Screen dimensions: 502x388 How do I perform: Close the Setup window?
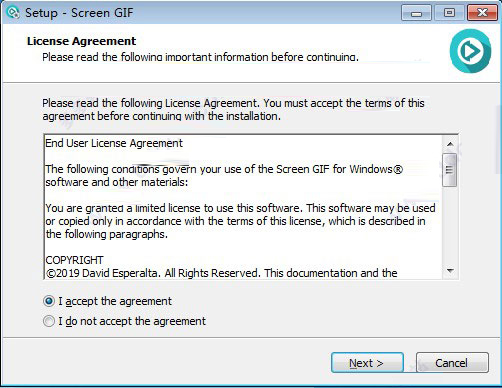pos(482,13)
